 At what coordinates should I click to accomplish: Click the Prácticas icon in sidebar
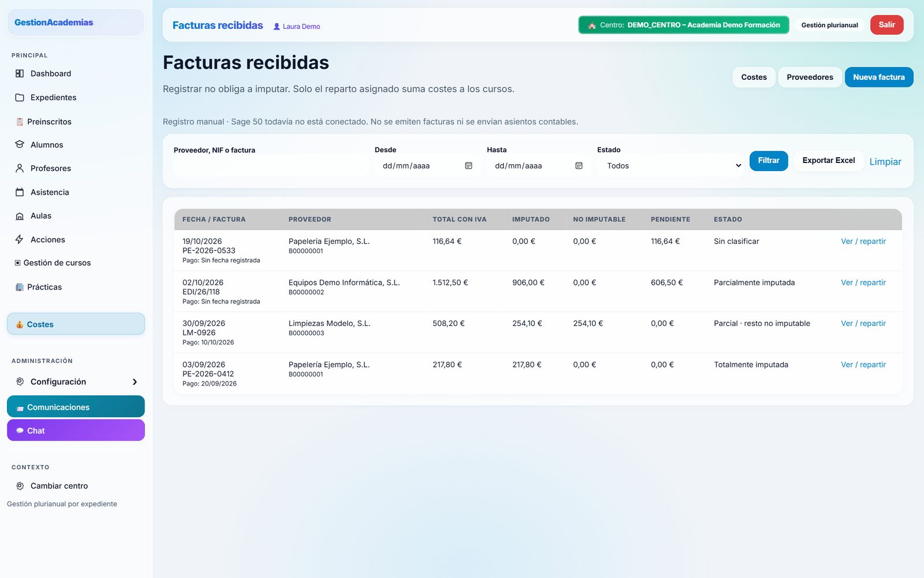20,287
